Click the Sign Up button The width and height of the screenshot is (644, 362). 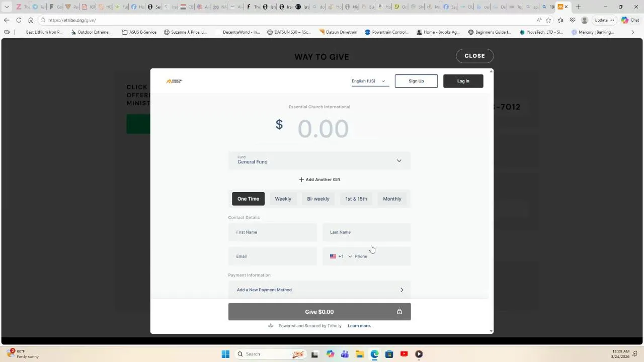click(x=416, y=81)
